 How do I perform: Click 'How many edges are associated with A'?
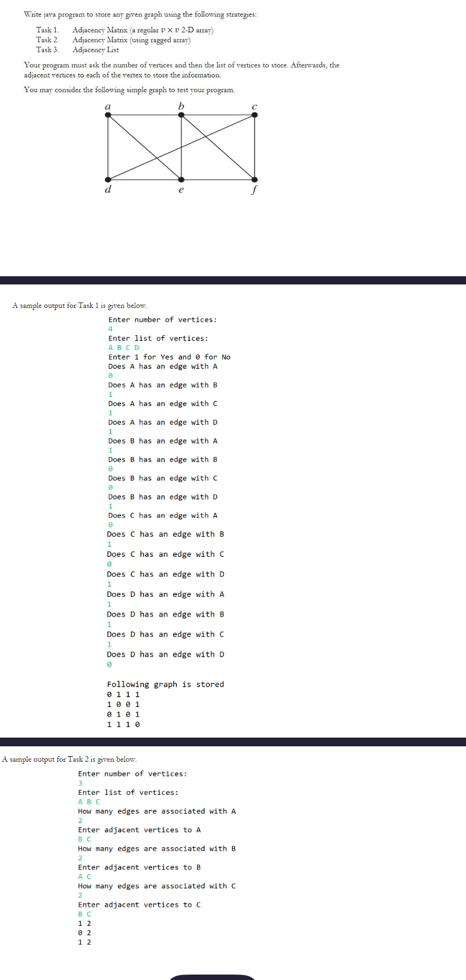157,811
